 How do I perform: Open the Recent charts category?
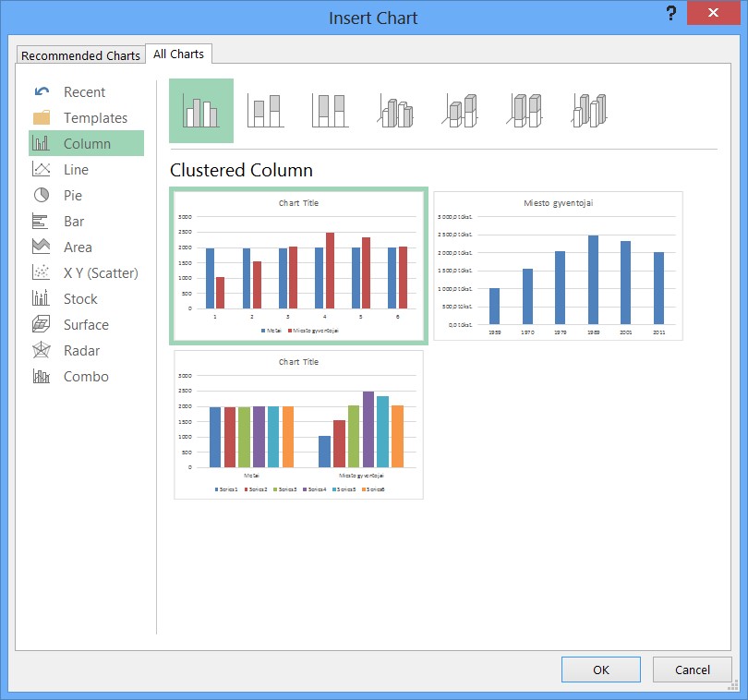pyautogui.click(x=84, y=92)
